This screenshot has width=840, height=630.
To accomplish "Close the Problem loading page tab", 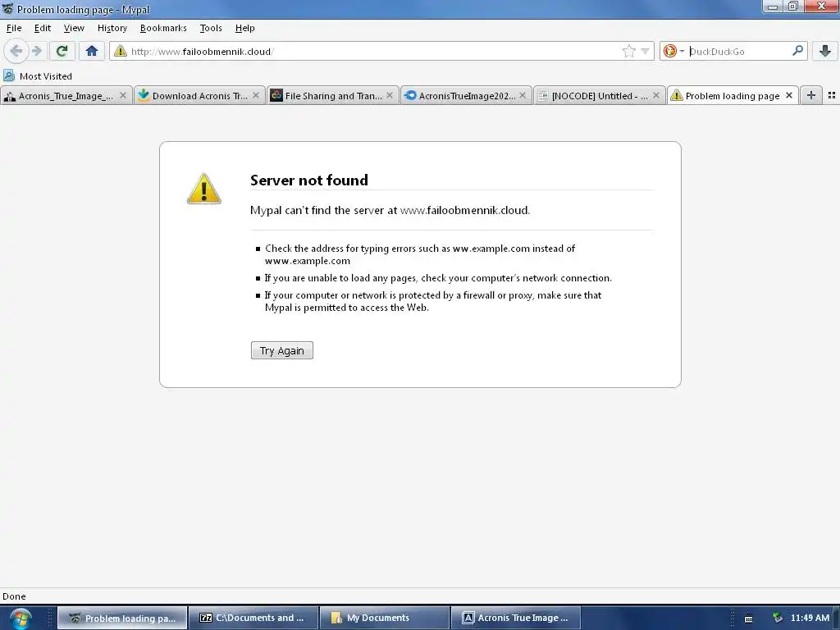I will point(788,95).
